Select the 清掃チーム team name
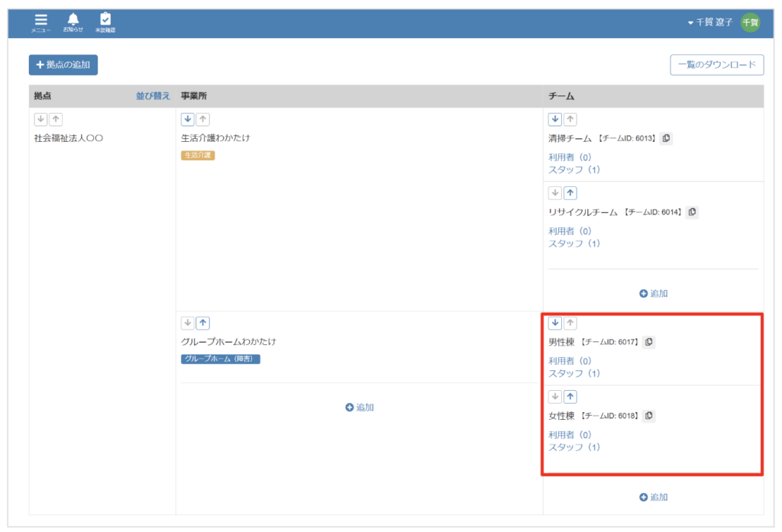782x532 pixels. click(x=570, y=138)
